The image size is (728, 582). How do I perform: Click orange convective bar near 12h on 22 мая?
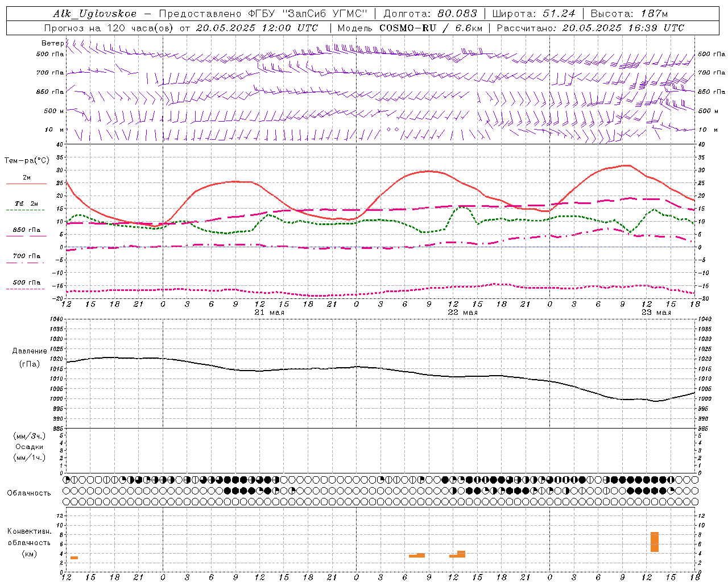[x=457, y=554]
